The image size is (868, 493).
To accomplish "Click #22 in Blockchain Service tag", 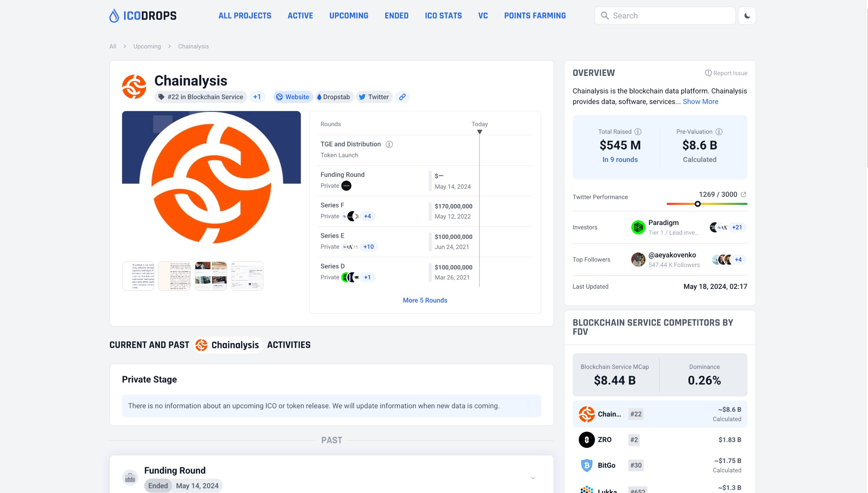I will (x=201, y=97).
